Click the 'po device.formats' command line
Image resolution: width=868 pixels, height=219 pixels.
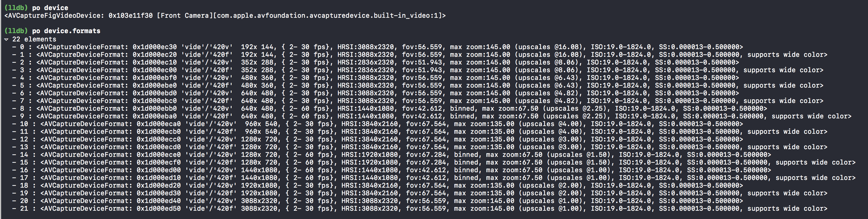pos(52,31)
